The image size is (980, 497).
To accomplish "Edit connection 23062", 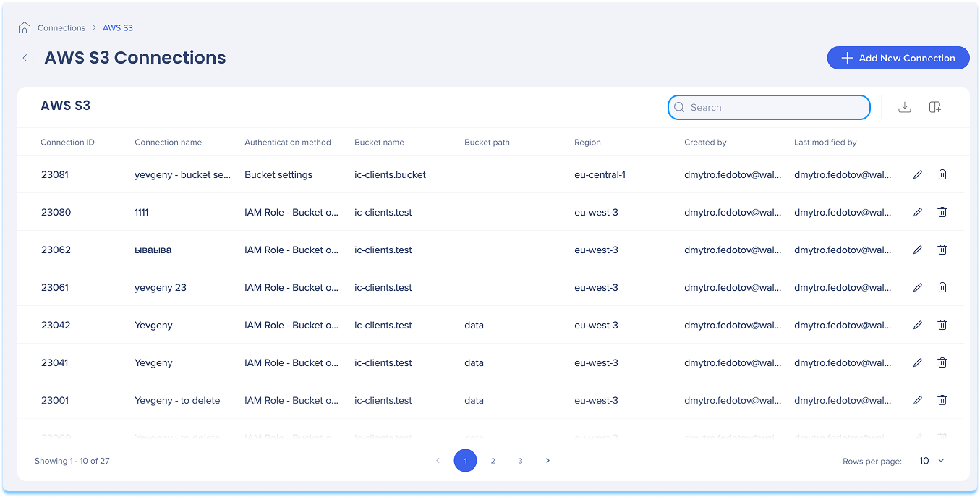I will [x=918, y=250].
